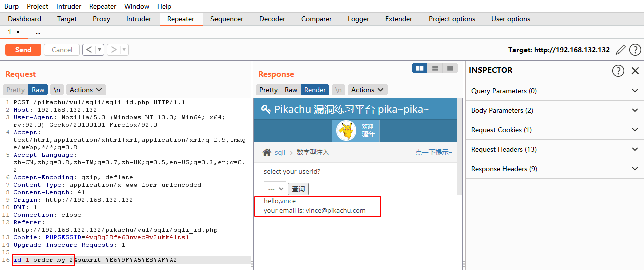Close the Inspector panel

(x=635, y=70)
